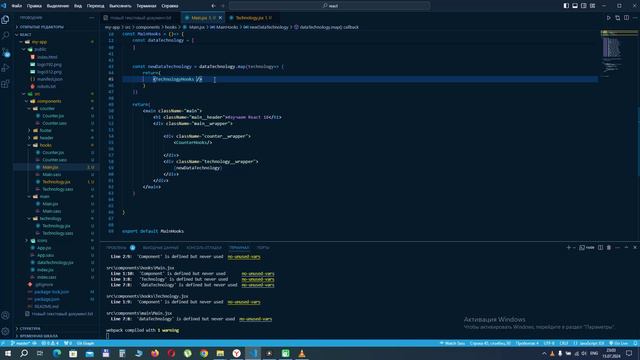Split the editor to the right
The width and height of the screenshot is (640, 360).
pyautogui.click(x=626, y=18)
